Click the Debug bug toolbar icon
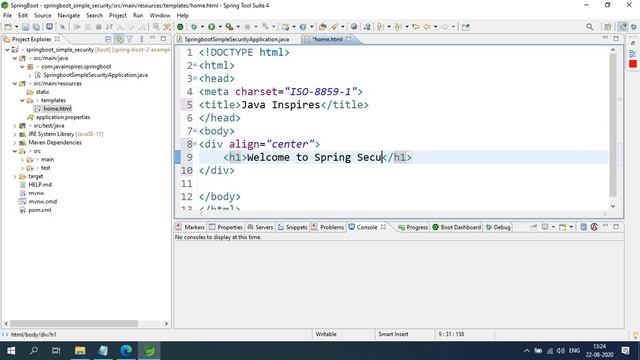The width and height of the screenshot is (640, 360). 194,27
